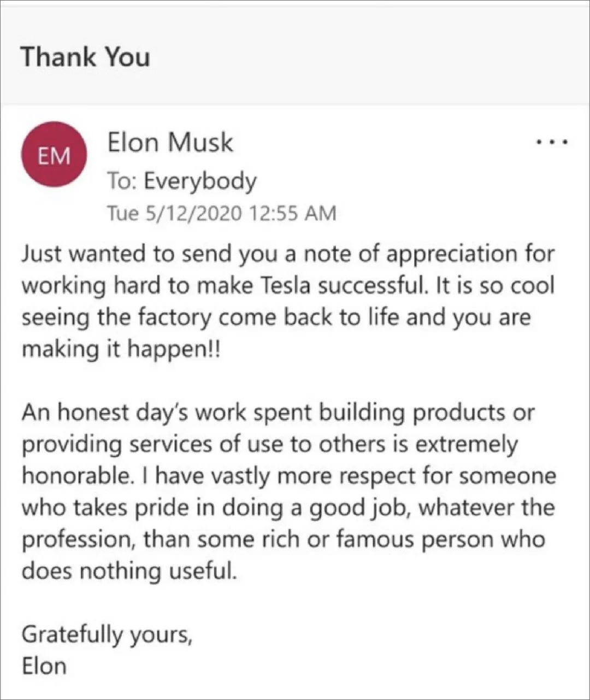The image size is (590, 700).
Task: Open sender name Elon Musk contact
Action: (170, 143)
